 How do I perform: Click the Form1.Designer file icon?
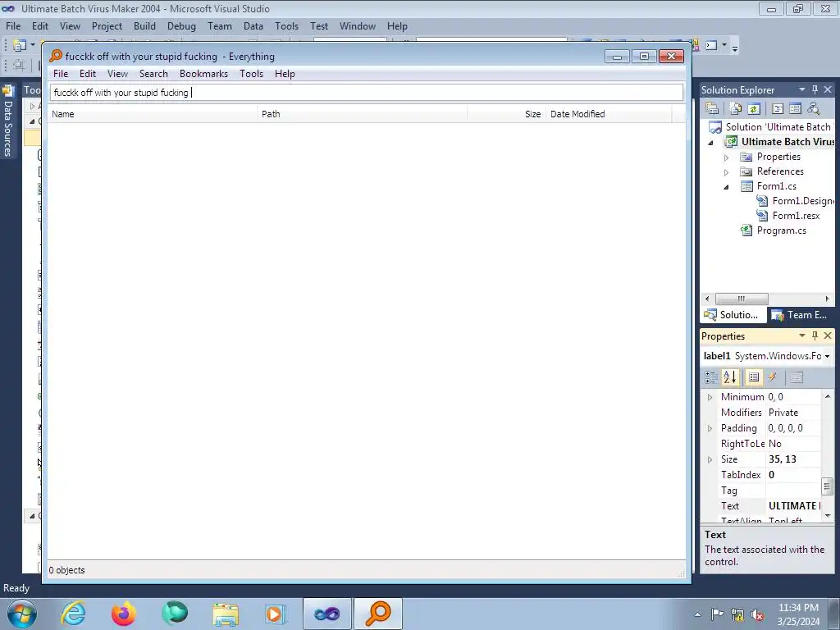(x=762, y=201)
